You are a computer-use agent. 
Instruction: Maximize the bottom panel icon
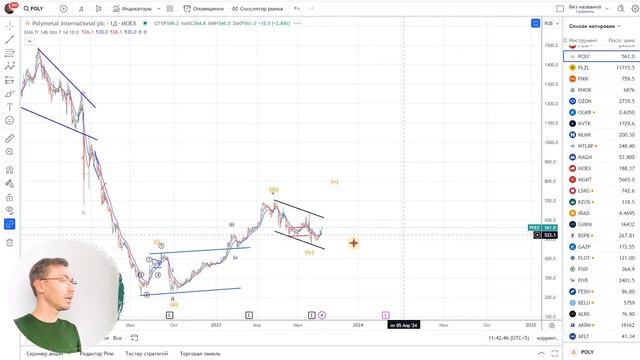[554, 353]
